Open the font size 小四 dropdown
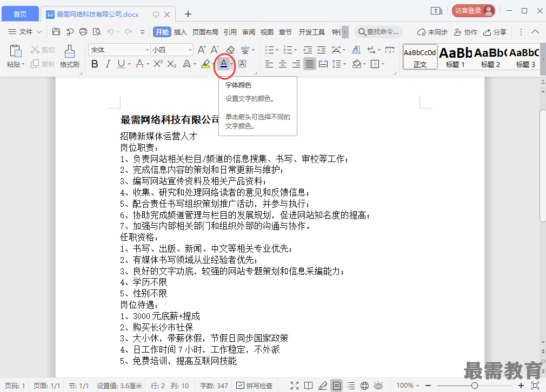Image resolution: width=546 pixels, height=392 pixels. 190,50
